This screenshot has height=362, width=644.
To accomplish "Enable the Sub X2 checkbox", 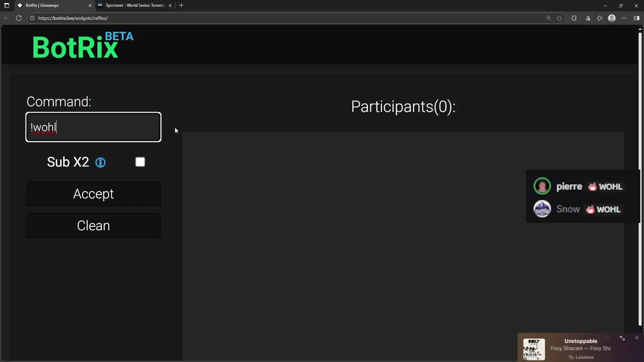I will point(140,162).
